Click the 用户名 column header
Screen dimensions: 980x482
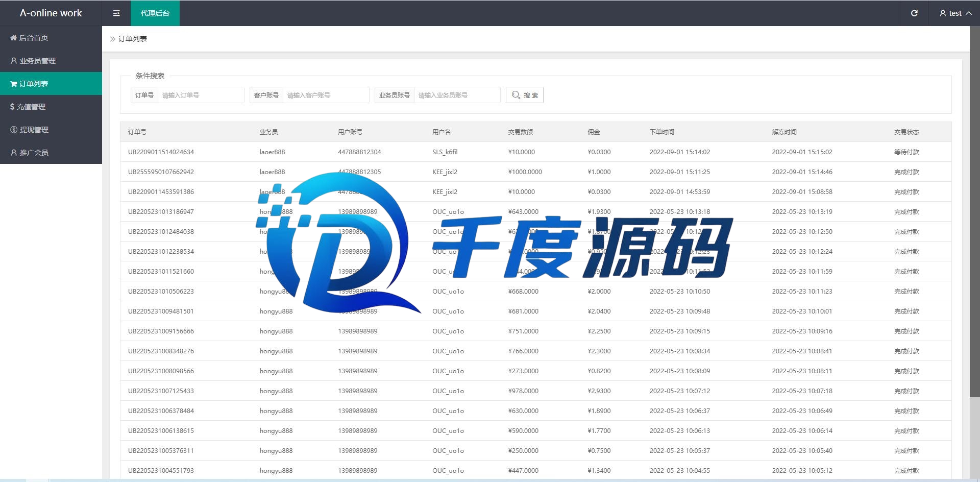pos(442,132)
